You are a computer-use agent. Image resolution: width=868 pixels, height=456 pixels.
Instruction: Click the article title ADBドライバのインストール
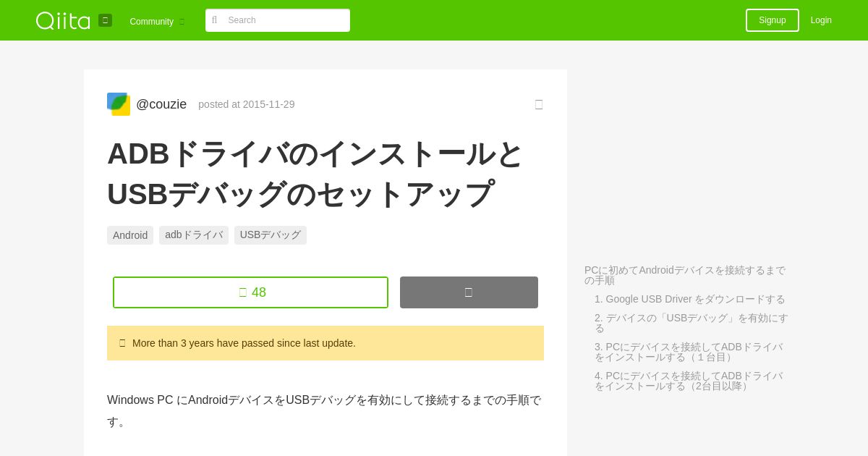tap(315, 174)
